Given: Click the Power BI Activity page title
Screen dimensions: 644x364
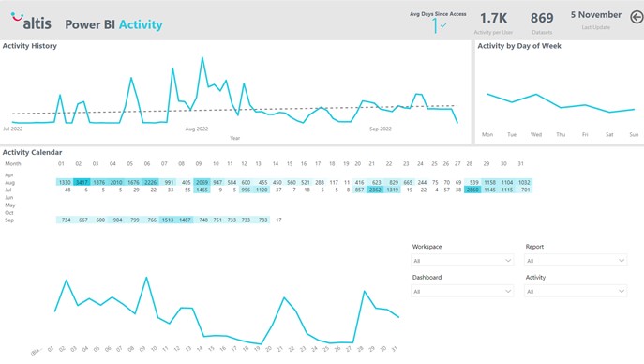Looking at the screenshot, I should 113,24.
